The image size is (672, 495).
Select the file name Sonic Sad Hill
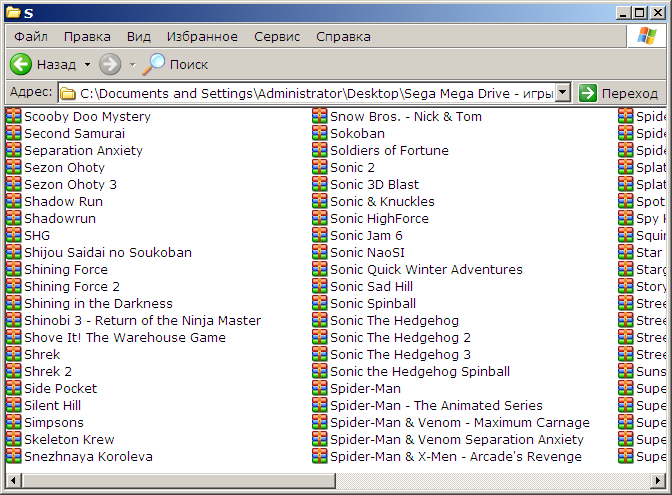[x=372, y=287]
